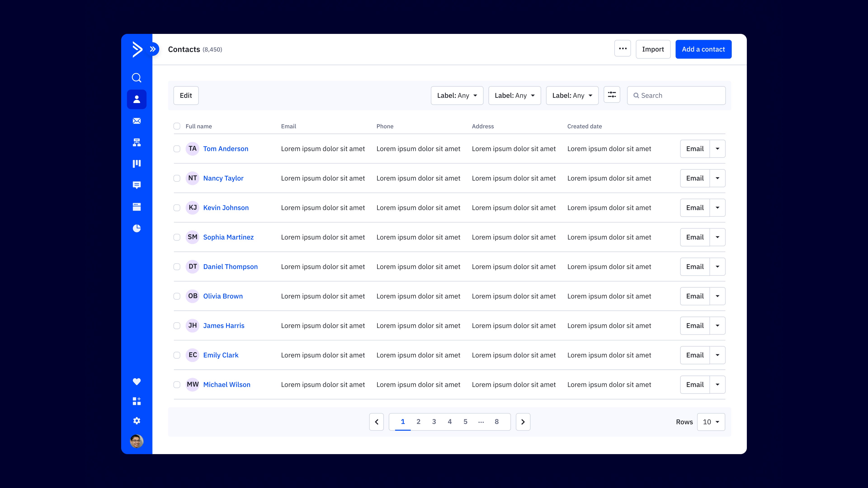868x488 pixels.
Task: Tick the checkbox next to Tom Anderson
Action: click(177, 149)
